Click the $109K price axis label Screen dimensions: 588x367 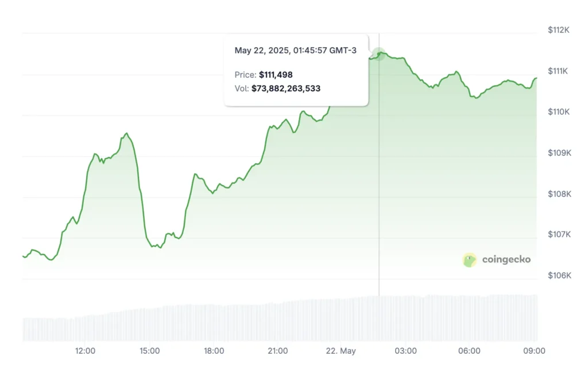coord(559,153)
